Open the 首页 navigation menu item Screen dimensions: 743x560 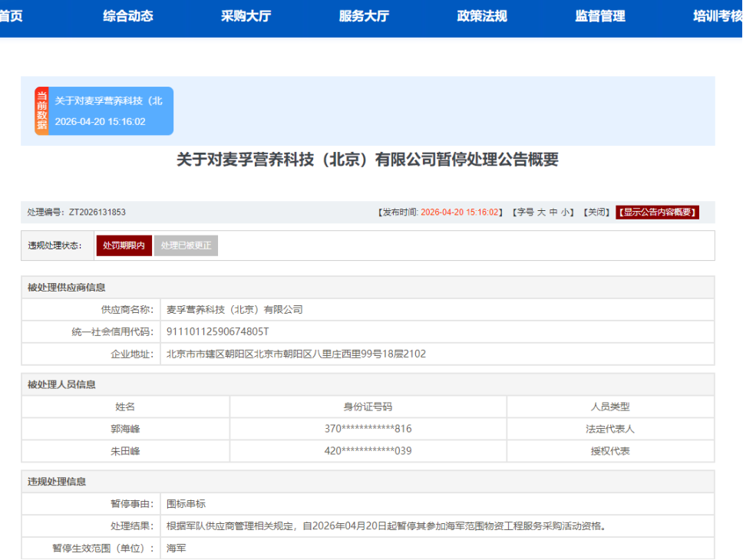click(x=11, y=16)
